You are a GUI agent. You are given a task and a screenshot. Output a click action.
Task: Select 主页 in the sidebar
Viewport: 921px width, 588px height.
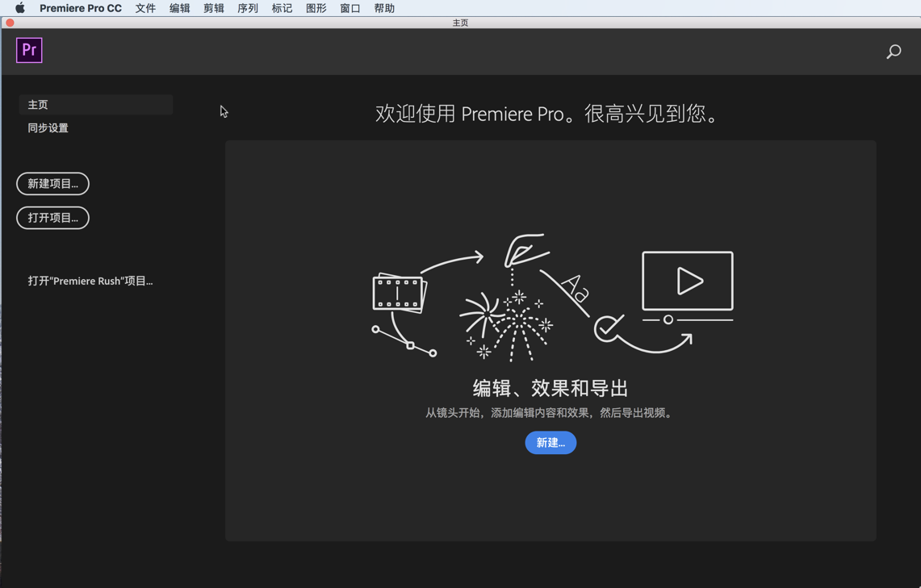point(96,105)
